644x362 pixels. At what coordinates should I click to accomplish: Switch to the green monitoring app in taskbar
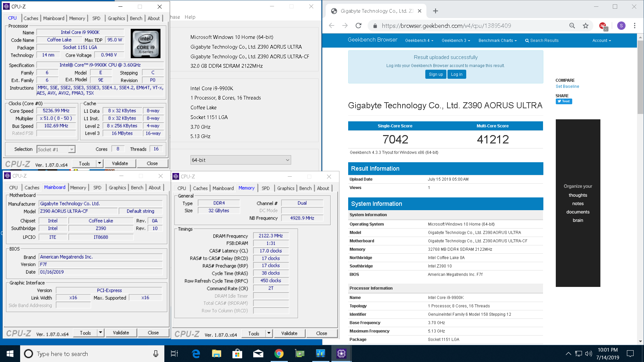point(300,354)
